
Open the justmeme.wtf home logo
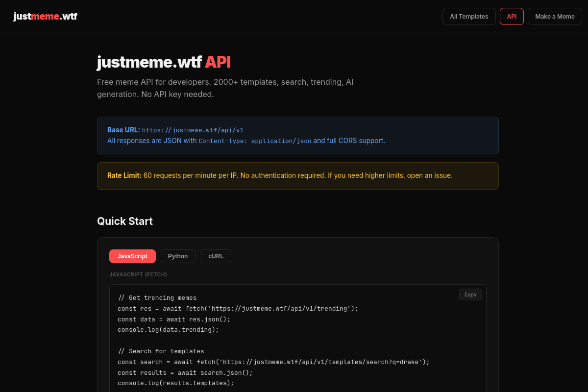[45, 16]
